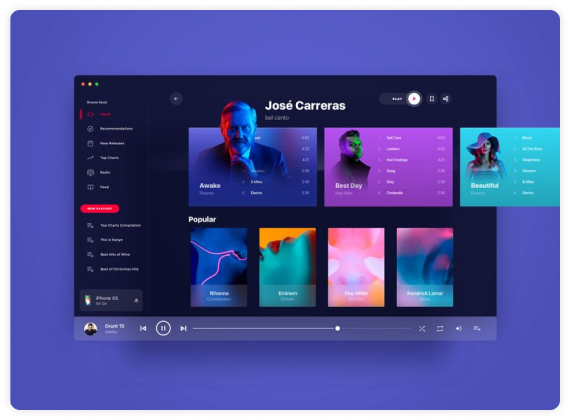
Task: Open the Eminem popular album thumbnail
Action: tap(287, 267)
